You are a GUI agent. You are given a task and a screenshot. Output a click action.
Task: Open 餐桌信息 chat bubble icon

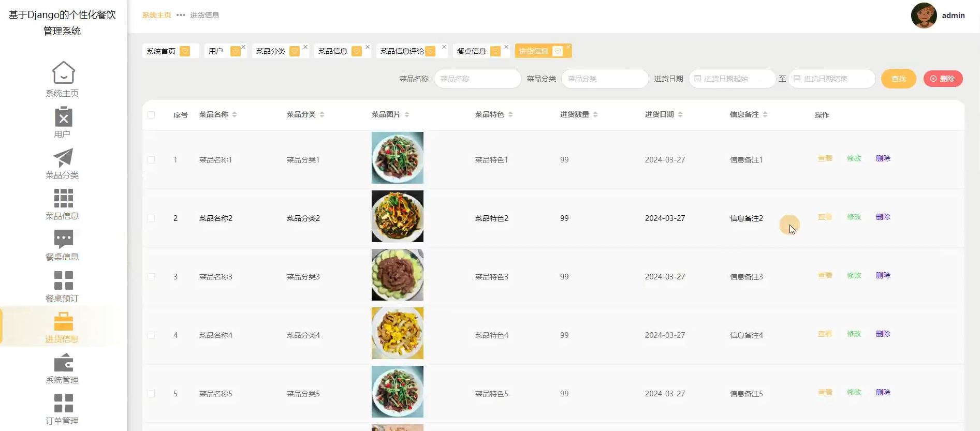[x=63, y=239]
